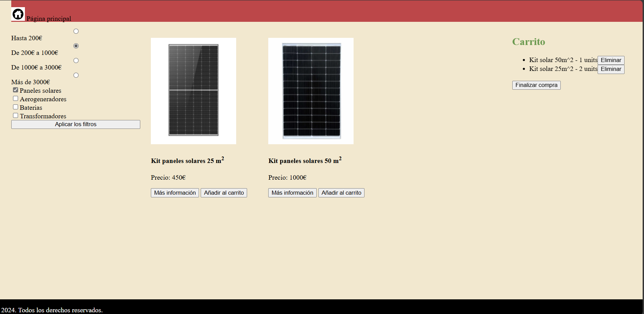The height and width of the screenshot is (314, 644).
Task: Check the Transformadores filter box
Action: 16,116
